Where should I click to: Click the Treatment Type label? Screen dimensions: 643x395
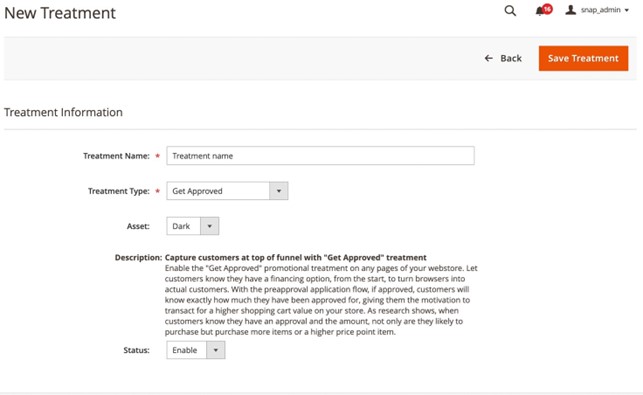(x=119, y=191)
